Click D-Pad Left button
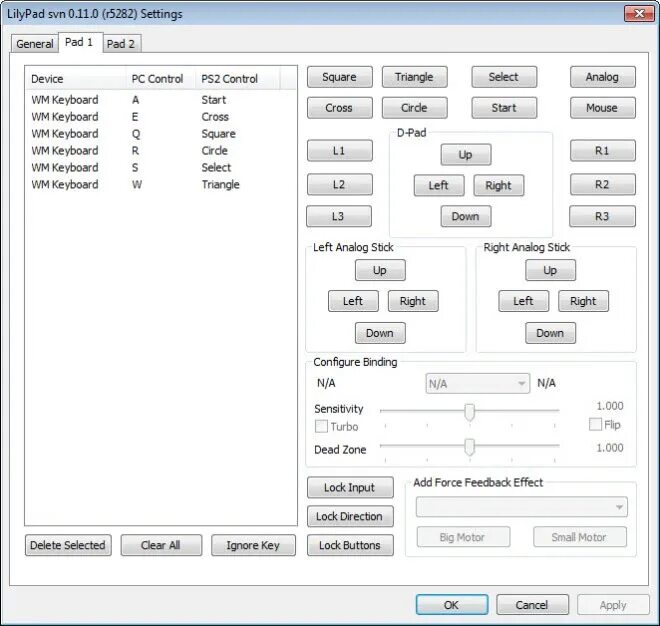Image resolution: width=660 pixels, height=626 pixels. [439, 186]
